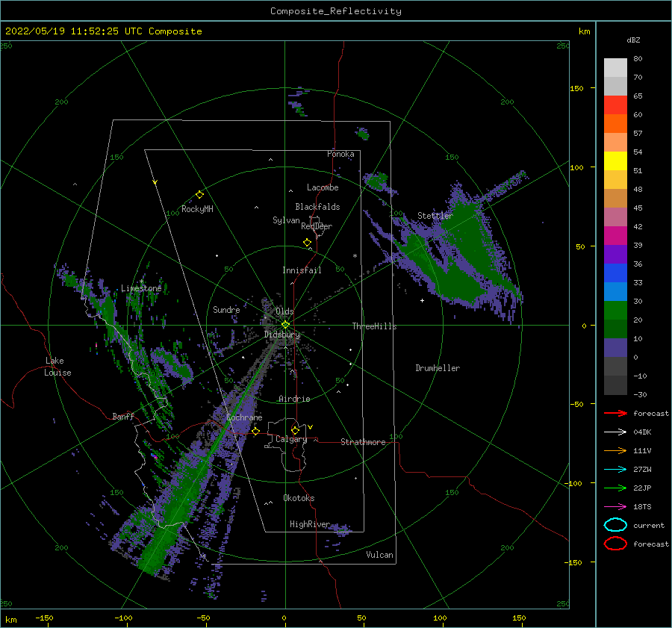Click the red color swatch on dBZ scale
The height and width of the screenshot is (628, 672).
[615, 105]
